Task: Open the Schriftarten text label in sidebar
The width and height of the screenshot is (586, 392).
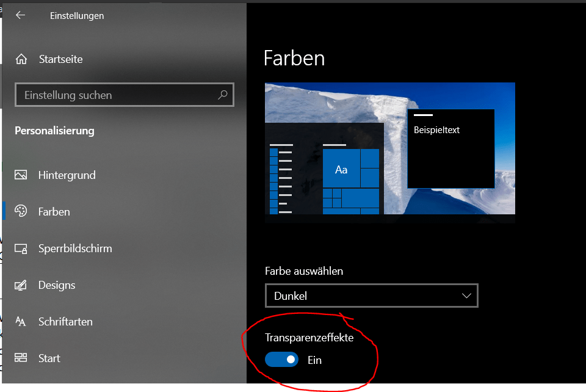Action: tap(66, 322)
